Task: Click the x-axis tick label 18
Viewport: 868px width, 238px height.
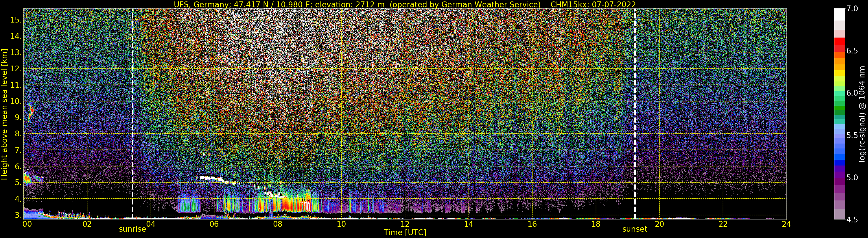Action: [596, 224]
